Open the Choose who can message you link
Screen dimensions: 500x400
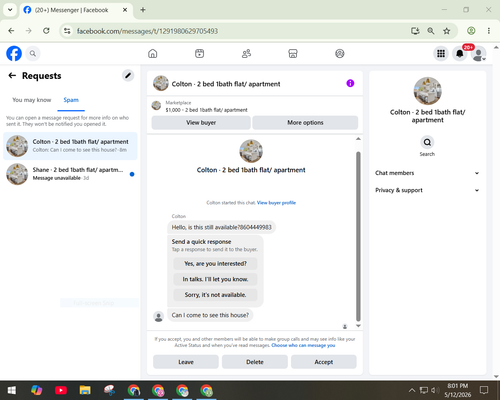tap(303, 345)
